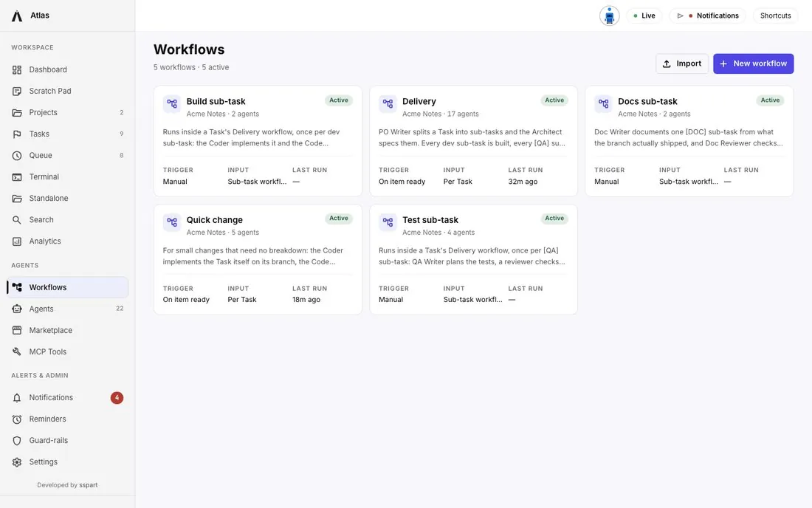Viewport: 812px width, 508px height.
Task: Open the Test sub-task workflow title
Action: pyautogui.click(x=430, y=220)
